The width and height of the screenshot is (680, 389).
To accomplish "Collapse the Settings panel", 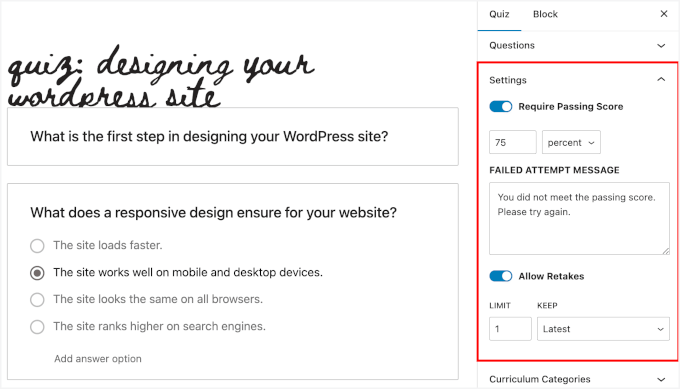I will (x=578, y=80).
